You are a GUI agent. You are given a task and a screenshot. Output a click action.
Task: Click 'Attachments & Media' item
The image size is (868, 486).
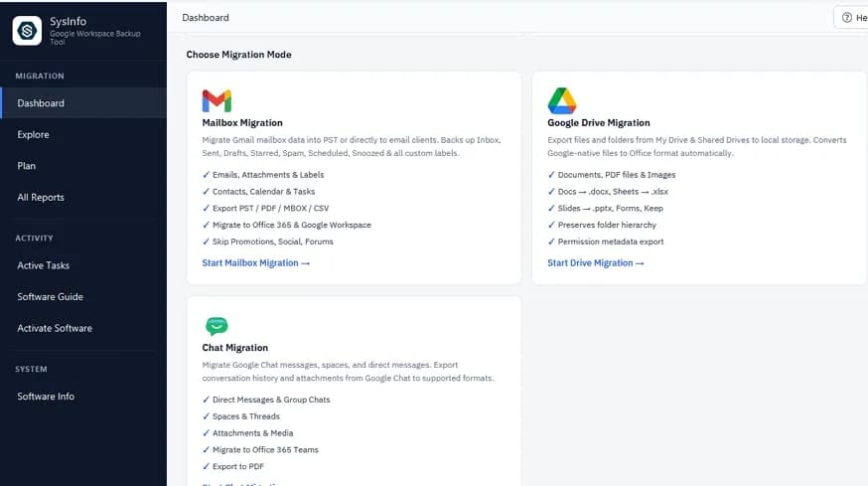(247, 432)
